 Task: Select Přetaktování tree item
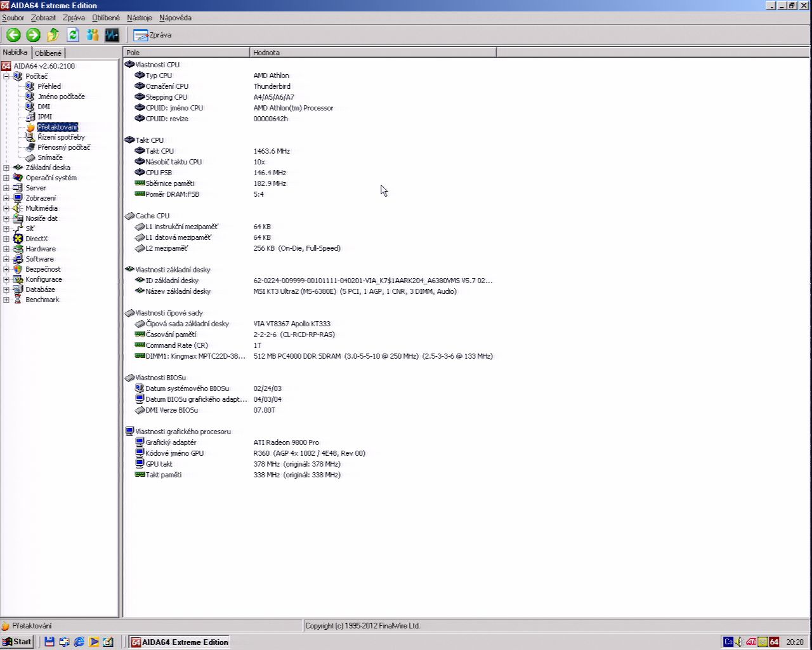[57, 127]
